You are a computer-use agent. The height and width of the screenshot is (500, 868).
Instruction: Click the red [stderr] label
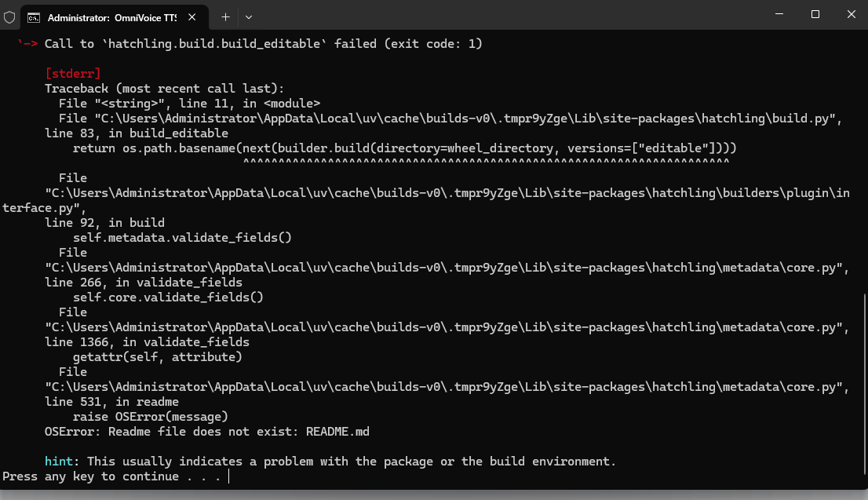tap(73, 74)
